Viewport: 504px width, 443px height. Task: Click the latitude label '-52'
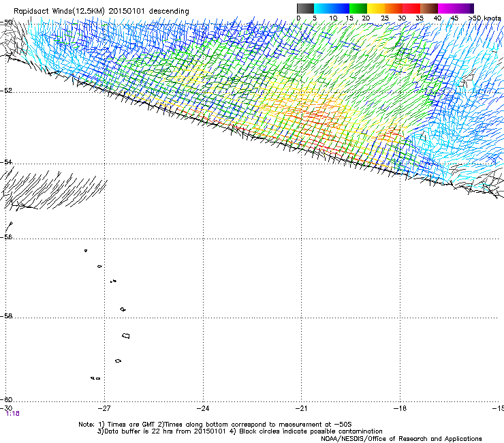[x=6, y=91]
